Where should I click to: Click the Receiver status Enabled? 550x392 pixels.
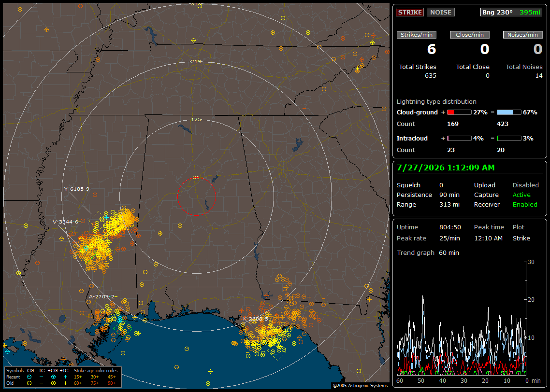pos(525,204)
